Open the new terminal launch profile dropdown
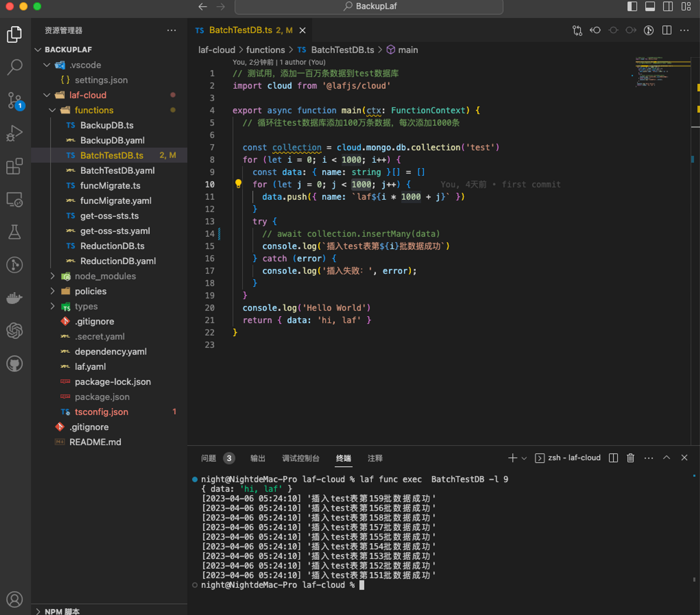 tap(524, 458)
